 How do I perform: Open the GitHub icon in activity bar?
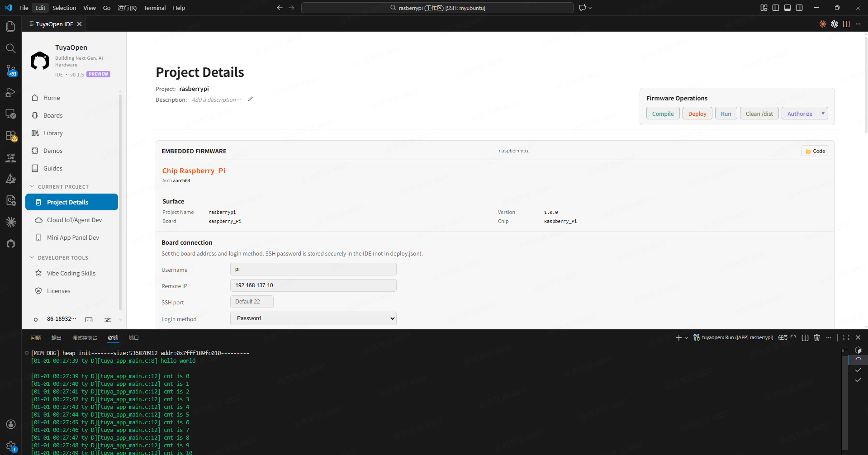[x=11, y=244]
